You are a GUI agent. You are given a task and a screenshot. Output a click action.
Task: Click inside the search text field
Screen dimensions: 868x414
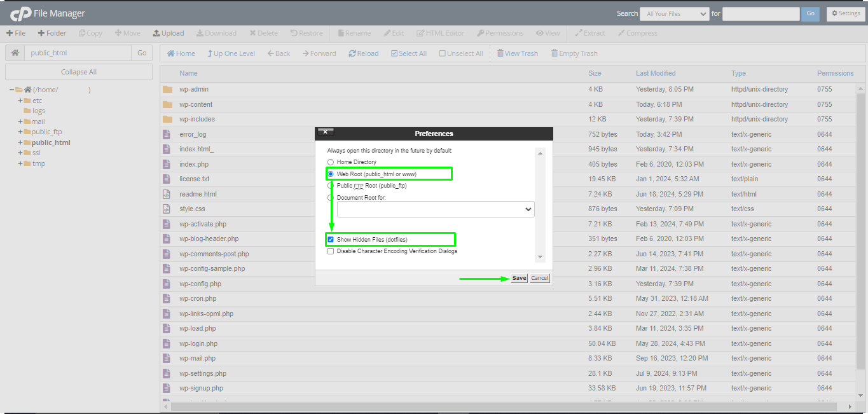[761, 13]
